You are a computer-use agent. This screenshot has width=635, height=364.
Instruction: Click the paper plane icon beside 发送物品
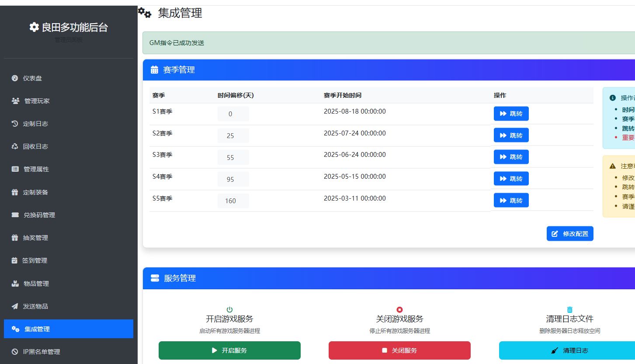click(x=15, y=306)
